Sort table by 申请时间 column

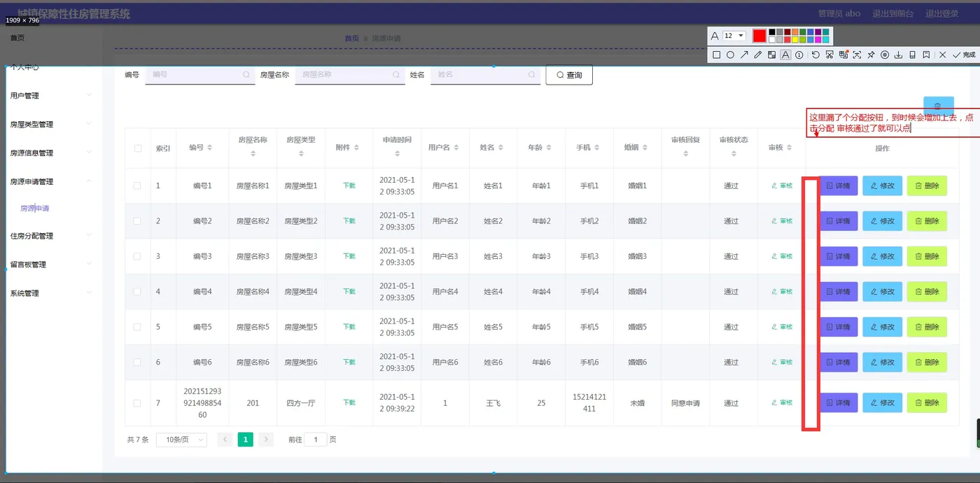(397, 154)
